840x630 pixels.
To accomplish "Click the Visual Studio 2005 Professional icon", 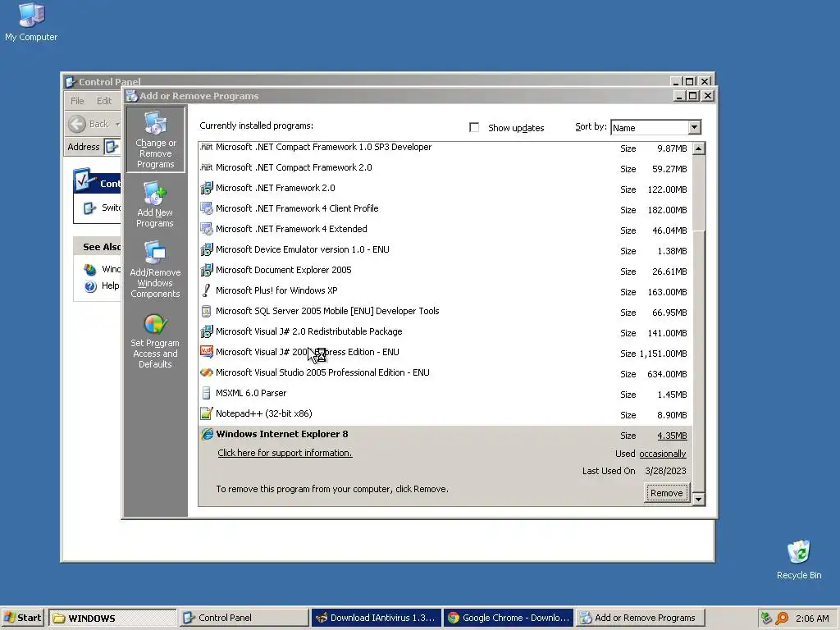I will pos(206,373).
